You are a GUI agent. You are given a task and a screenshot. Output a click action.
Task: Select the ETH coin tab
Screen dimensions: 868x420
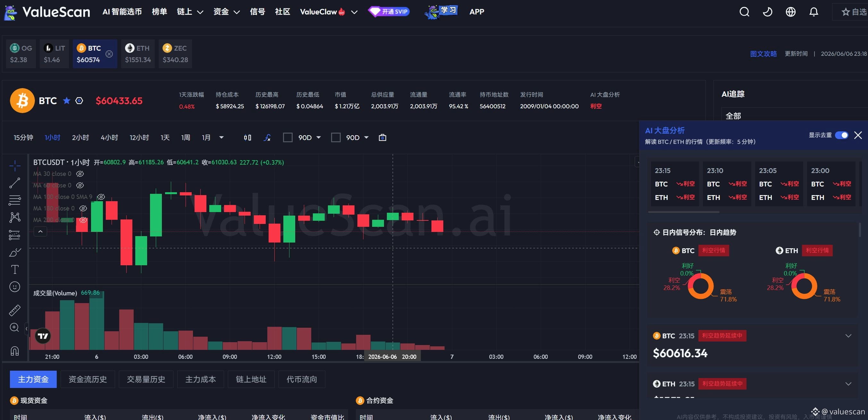(x=138, y=54)
